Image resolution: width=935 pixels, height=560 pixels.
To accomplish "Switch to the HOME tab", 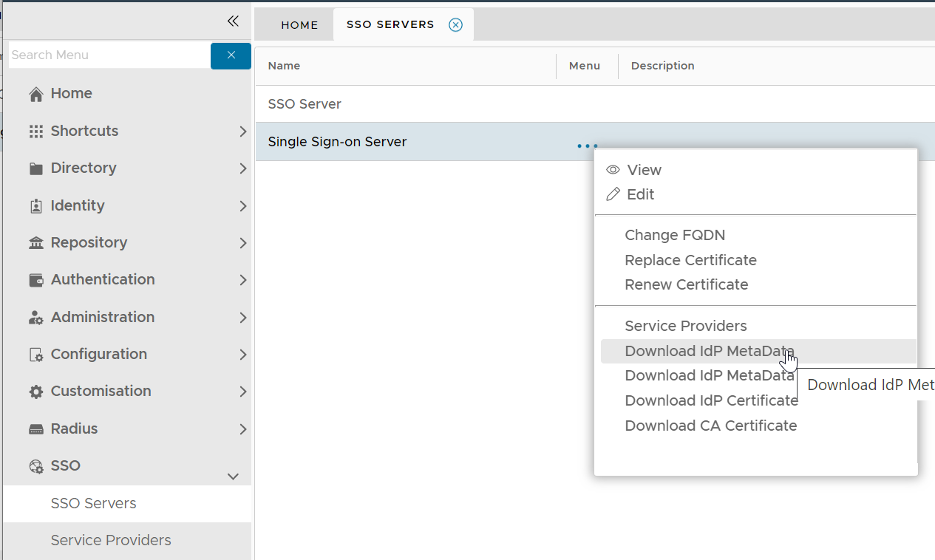I will tap(299, 25).
